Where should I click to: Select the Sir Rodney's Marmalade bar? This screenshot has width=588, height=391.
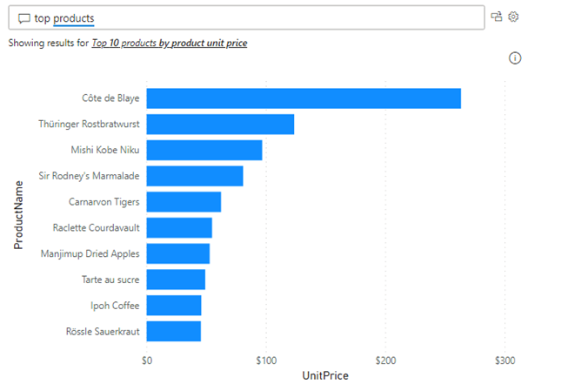point(195,176)
